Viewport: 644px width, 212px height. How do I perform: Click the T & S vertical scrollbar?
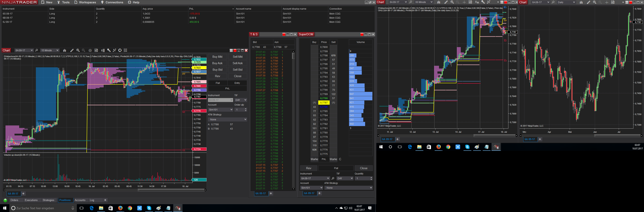tap(293, 120)
